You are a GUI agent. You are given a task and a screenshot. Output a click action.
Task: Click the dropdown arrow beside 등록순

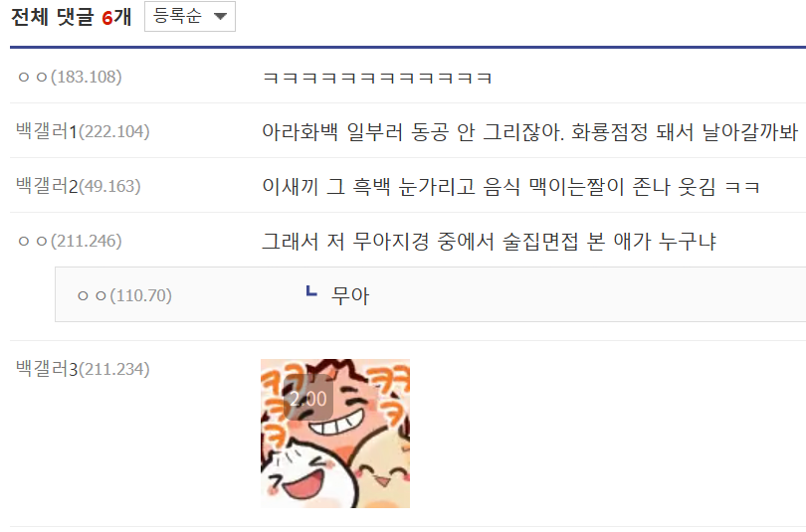point(221,17)
